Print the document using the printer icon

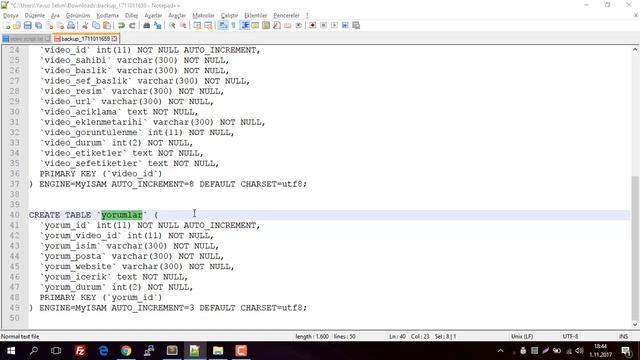coord(71,25)
